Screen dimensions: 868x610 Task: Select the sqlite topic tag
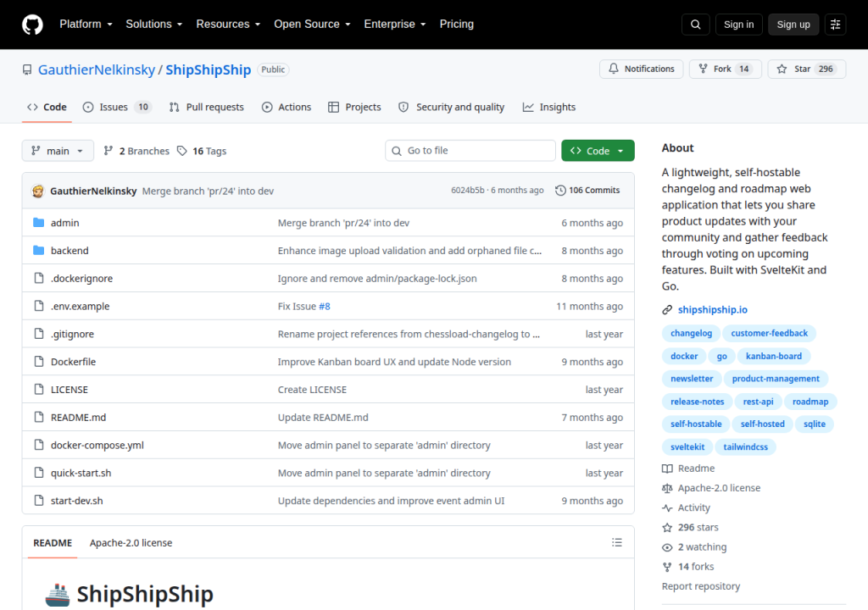click(x=815, y=424)
